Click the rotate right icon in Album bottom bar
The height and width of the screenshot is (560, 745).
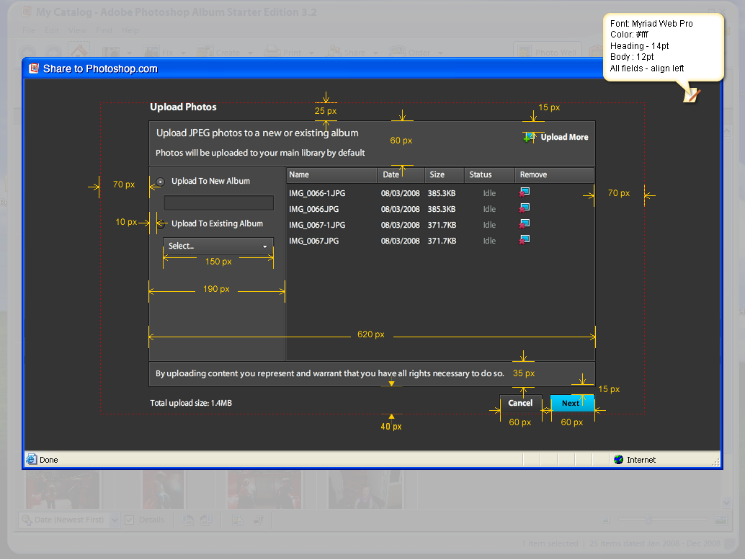click(206, 520)
